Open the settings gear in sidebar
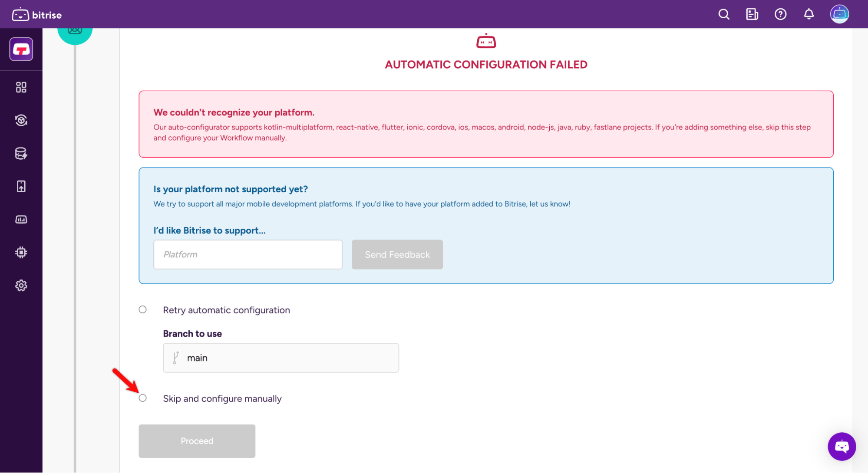 pyautogui.click(x=21, y=286)
